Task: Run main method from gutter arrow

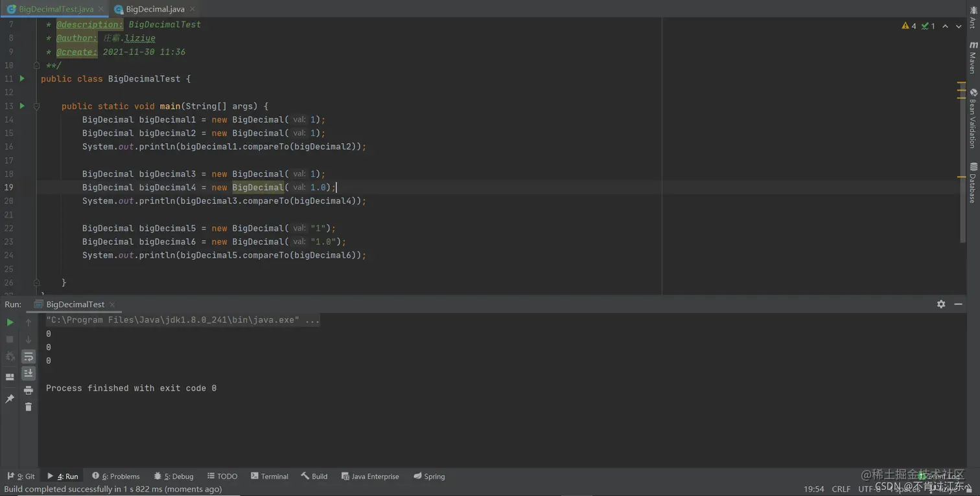Action: pyautogui.click(x=22, y=106)
